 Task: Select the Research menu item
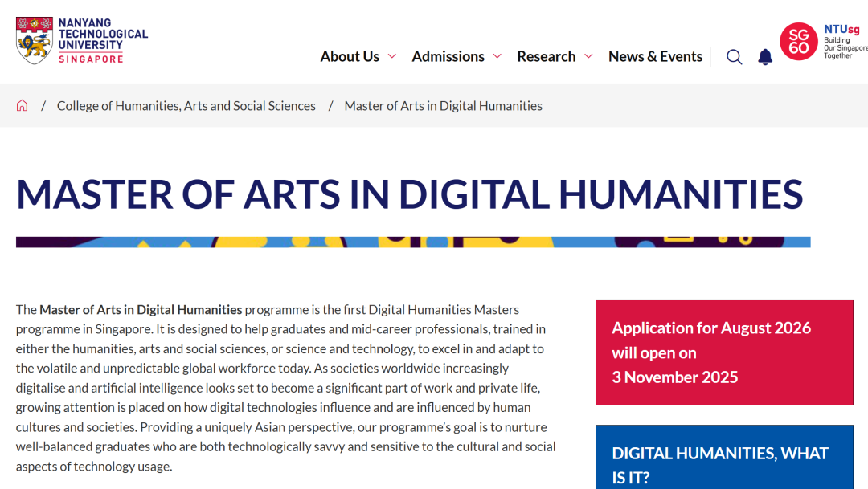[546, 56]
